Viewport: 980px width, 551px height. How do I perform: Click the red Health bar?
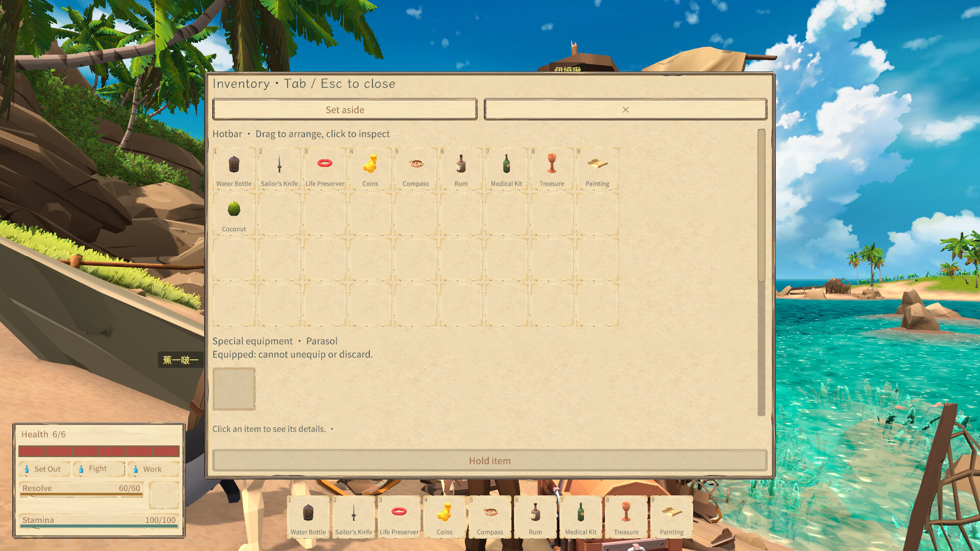99,451
